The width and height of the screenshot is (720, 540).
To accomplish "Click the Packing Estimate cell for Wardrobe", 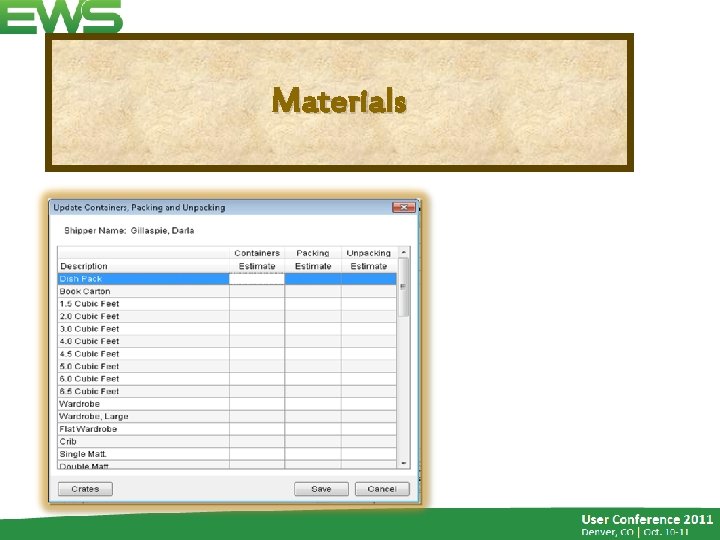I will (313, 404).
